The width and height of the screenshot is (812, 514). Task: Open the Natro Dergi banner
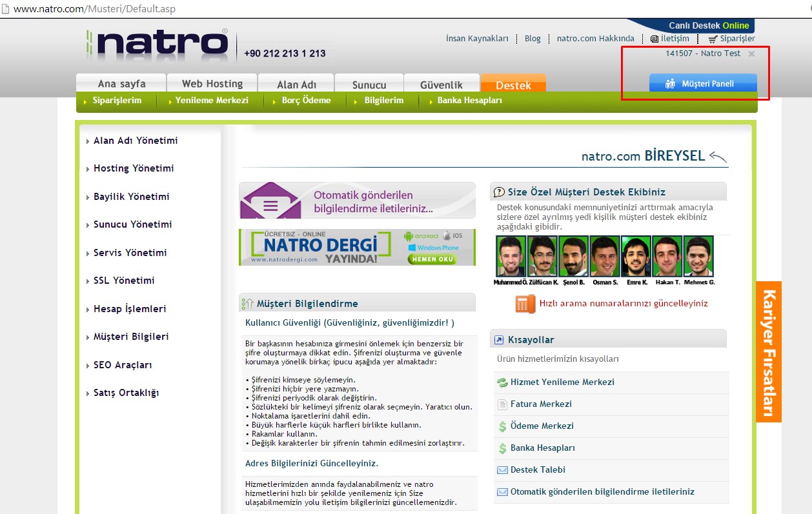click(x=357, y=248)
